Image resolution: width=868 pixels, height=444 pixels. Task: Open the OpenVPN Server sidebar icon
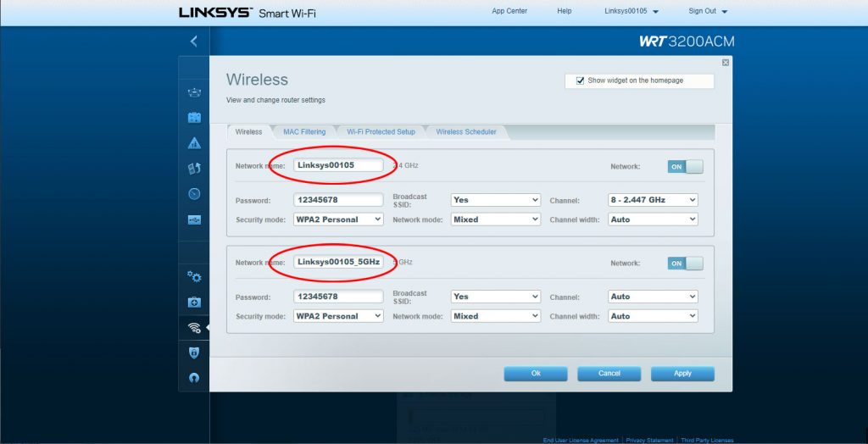pos(194,378)
